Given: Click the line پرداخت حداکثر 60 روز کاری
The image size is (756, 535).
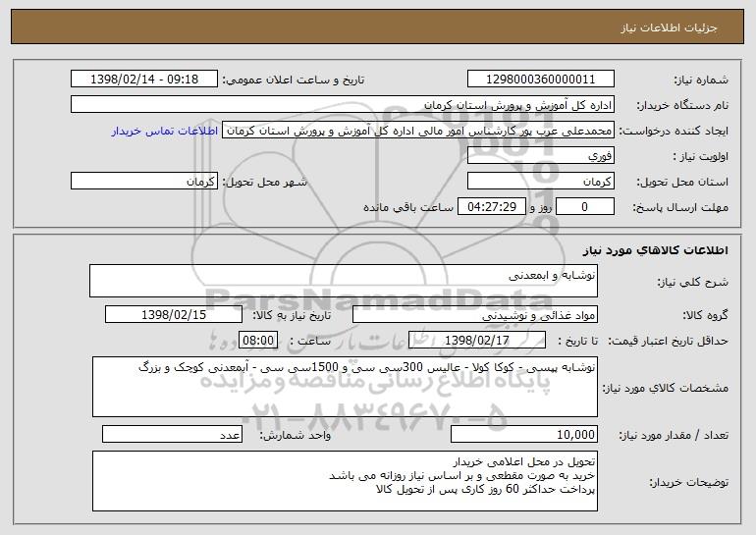Looking at the screenshot, I should pyautogui.click(x=486, y=489).
